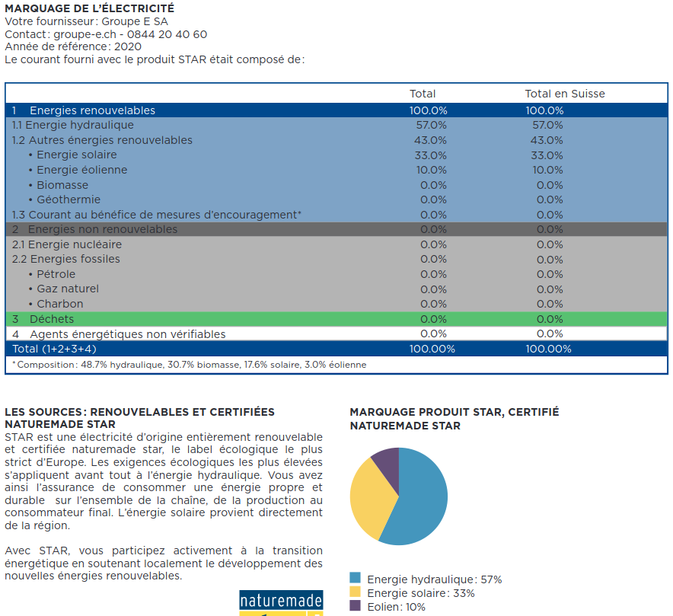Select legend text 'Eolien: 10%'
This screenshot has height=616, width=673.
[x=396, y=607]
